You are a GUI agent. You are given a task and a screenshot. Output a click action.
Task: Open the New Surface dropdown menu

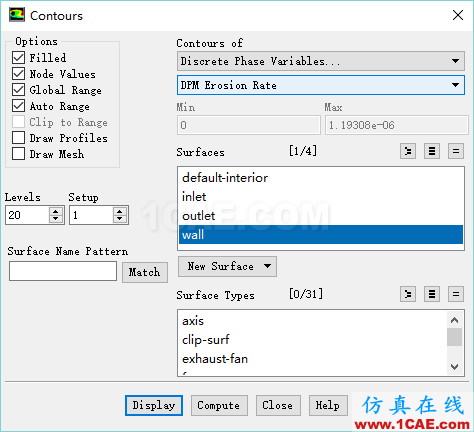227,266
